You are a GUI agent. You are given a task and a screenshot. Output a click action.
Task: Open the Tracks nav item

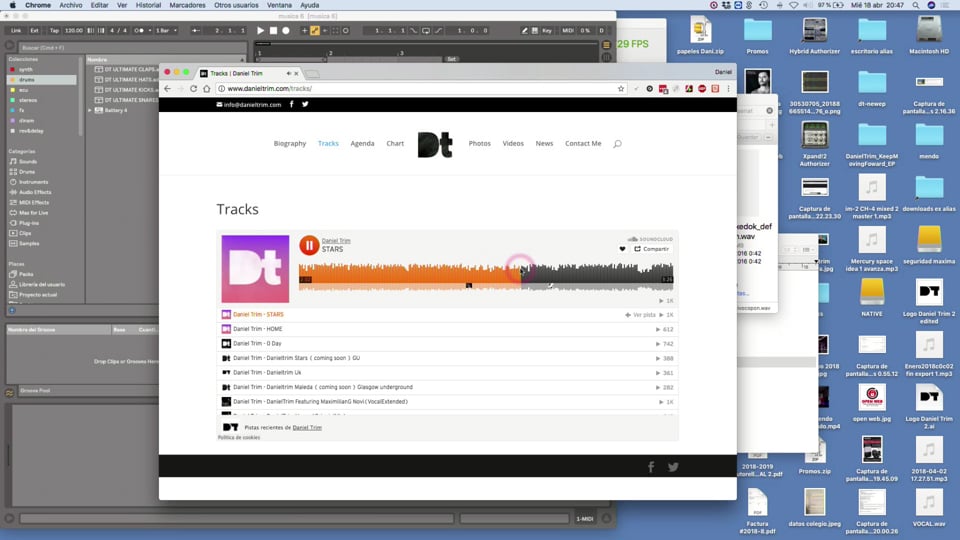pos(328,143)
